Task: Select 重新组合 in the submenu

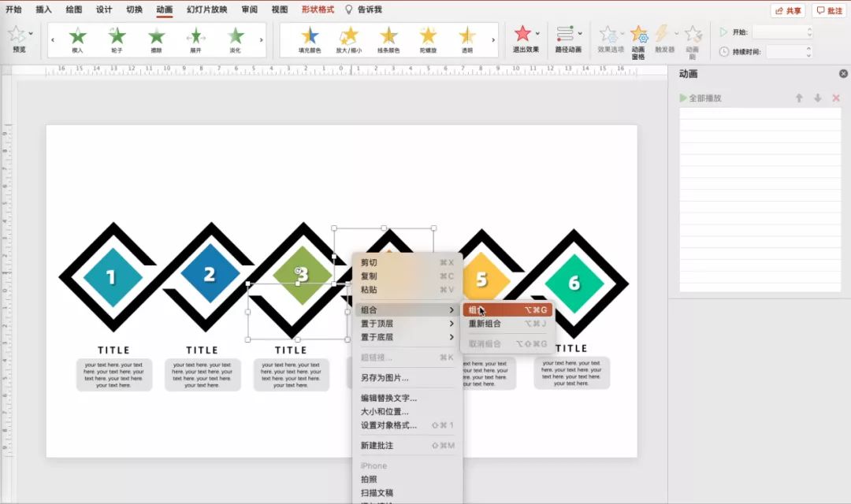Action: tap(507, 324)
